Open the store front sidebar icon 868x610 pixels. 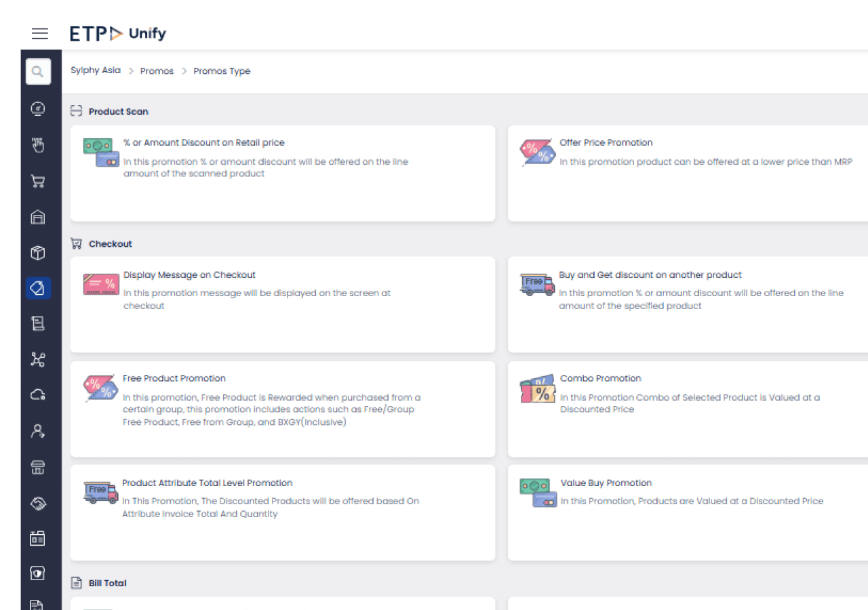[38, 467]
